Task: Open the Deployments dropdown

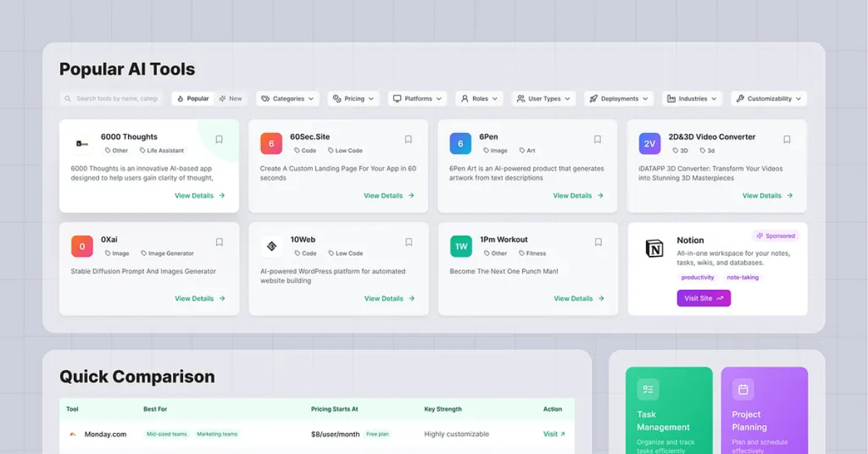Action: (x=618, y=98)
